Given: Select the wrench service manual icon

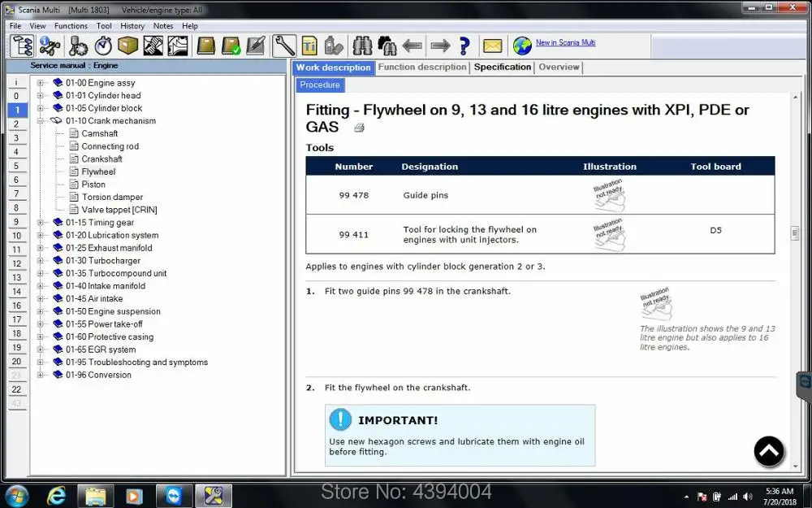Looking at the screenshot, I should coord(284,46).
